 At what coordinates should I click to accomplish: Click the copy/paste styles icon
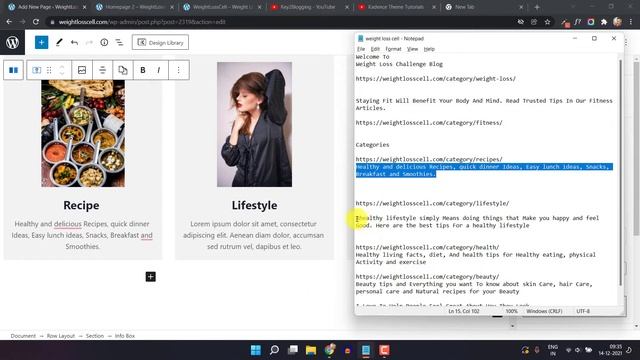click(x=122, y=70)
